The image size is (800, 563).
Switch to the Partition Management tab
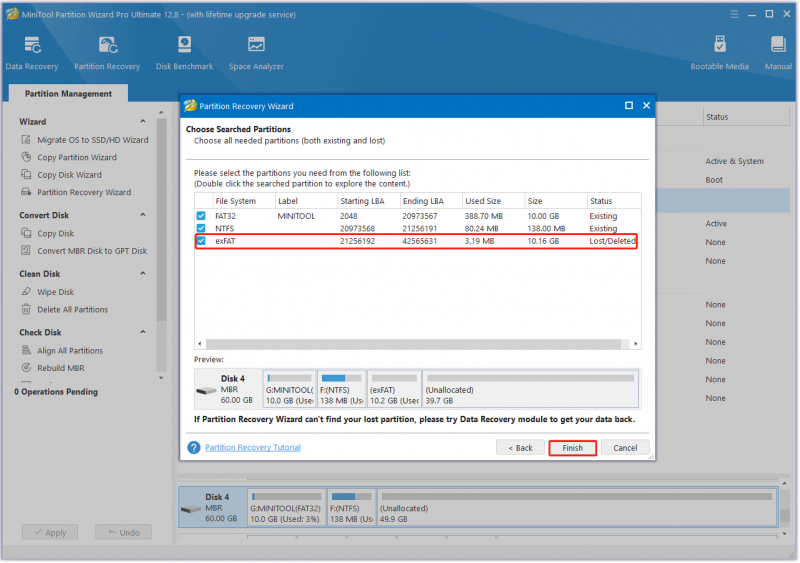point(68,93)
